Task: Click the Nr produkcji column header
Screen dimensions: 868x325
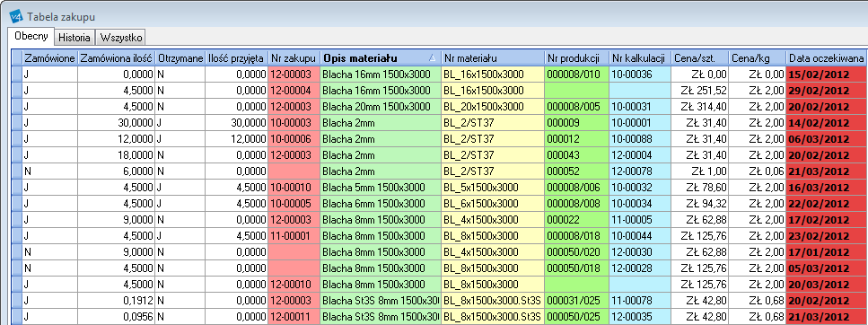Action: click(x=577, y=57)
